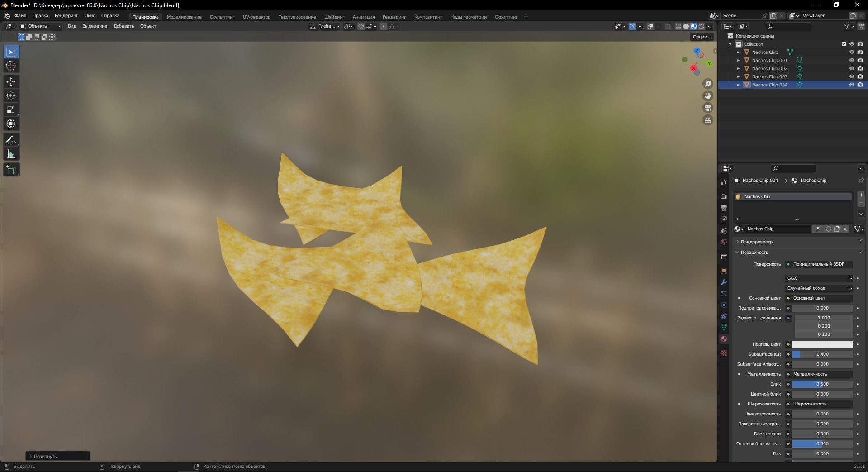Toggle snapping magnet
This screenshot has height=472, width=868.
tap(360, 26)
